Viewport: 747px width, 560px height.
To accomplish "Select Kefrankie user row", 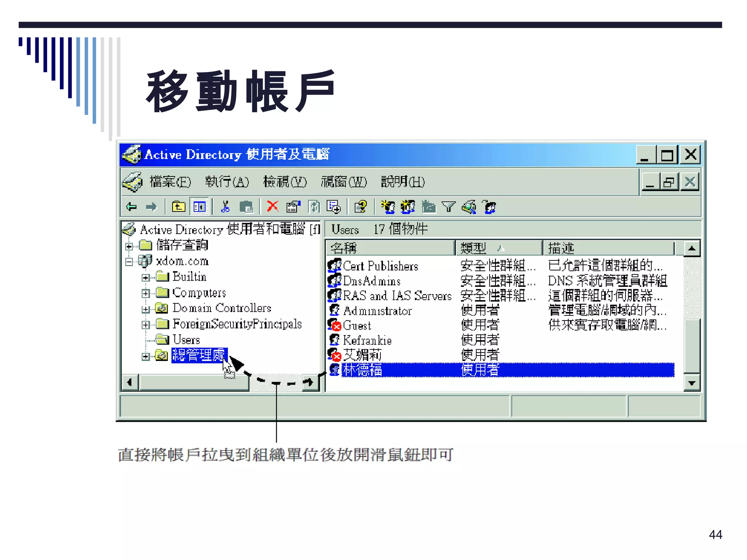I will [x=500, y=340].
